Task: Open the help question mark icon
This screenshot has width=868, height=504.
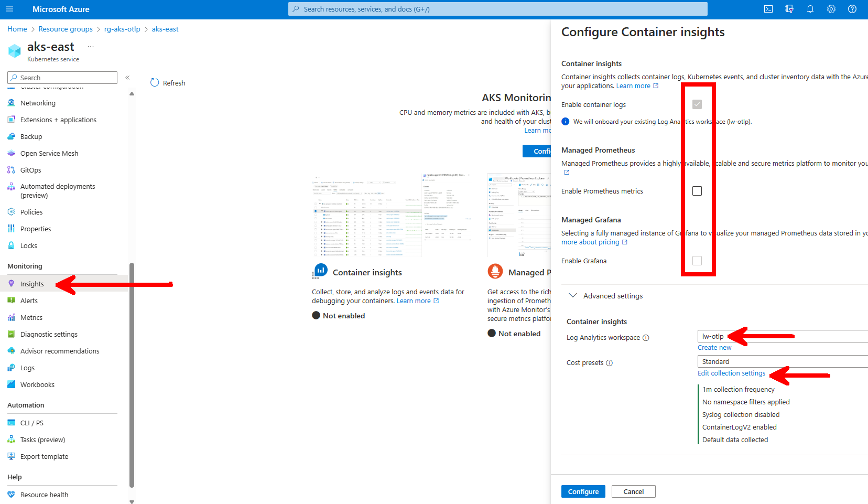Action: [x=852, y=9]
